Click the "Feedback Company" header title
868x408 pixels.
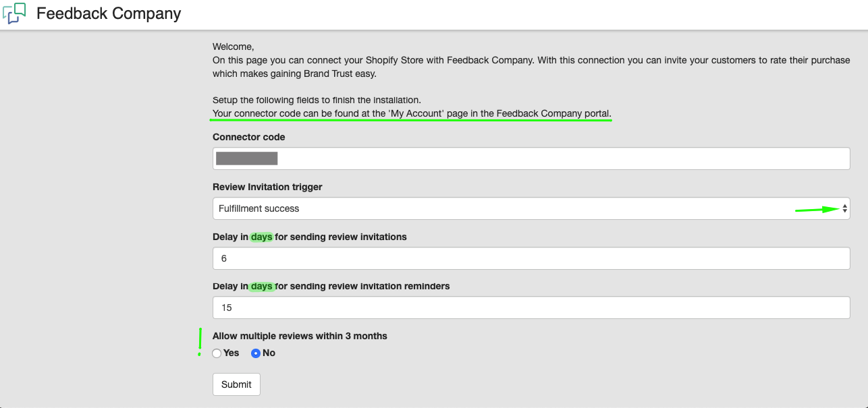click(x=109, y=13)
